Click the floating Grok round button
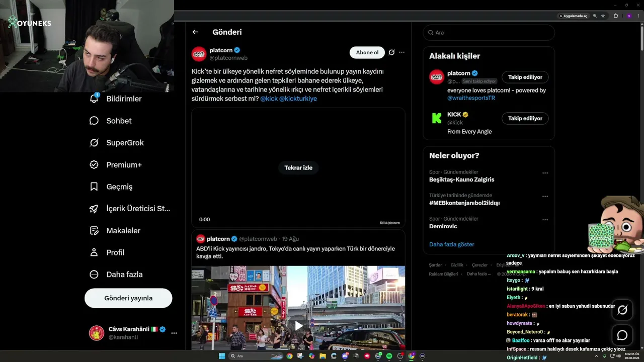The height and width of the screenshot is (362, 644). coord(622,310)
